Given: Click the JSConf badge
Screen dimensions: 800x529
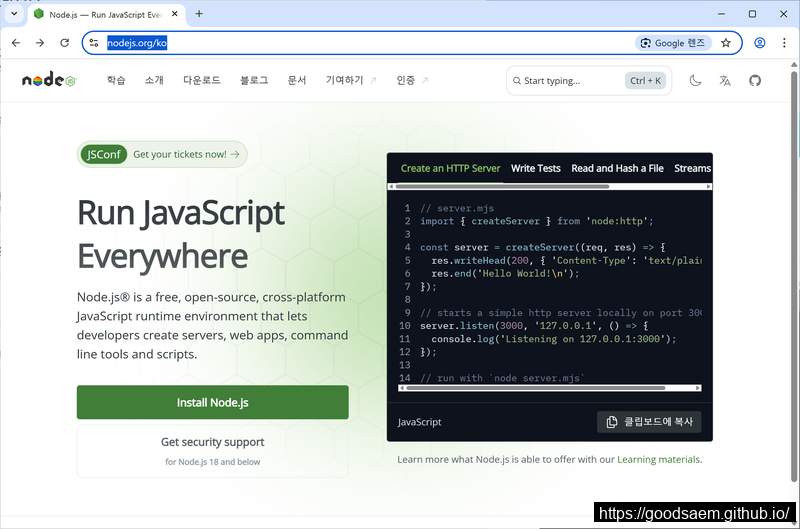Looking at the screenshot, I should pyautogui.click(x=104, y=154).
